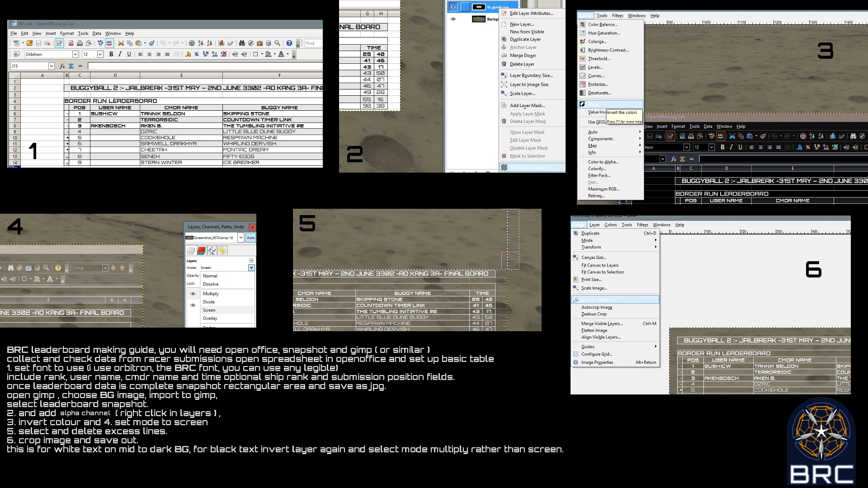Choose Flatten Image in the Image menu
Screen dimensions: 868x488
(594, 330)
